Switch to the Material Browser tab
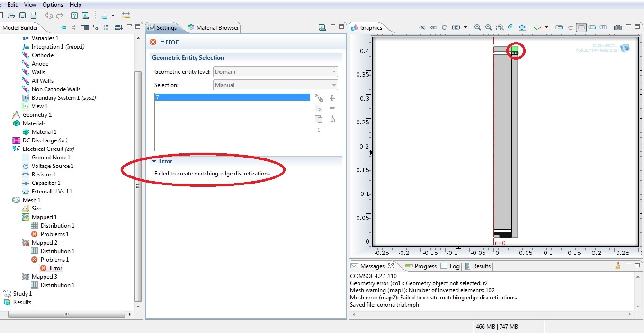644x333 pixels. pos(213,28)
